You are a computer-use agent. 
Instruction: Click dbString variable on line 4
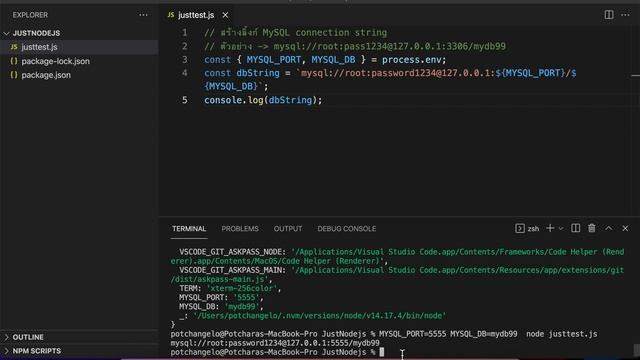click(x=258, y=73)
